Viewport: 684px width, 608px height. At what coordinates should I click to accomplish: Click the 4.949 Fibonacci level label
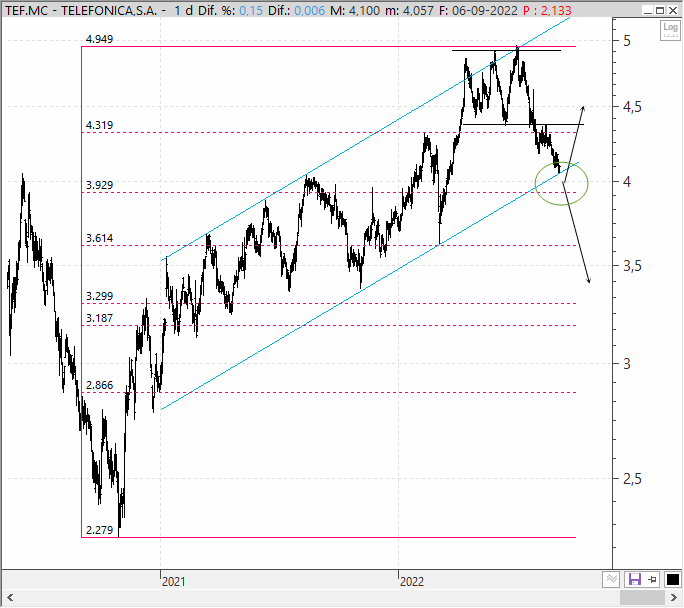(x=99, y=39)
